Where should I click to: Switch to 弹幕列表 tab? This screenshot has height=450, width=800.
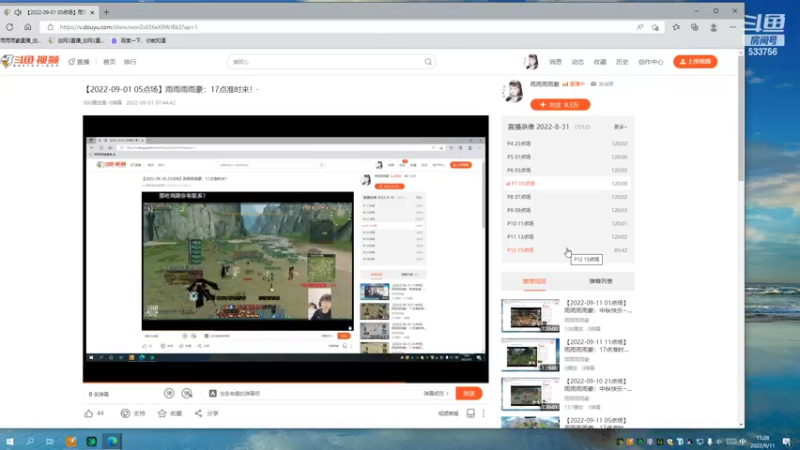[601, 281]
